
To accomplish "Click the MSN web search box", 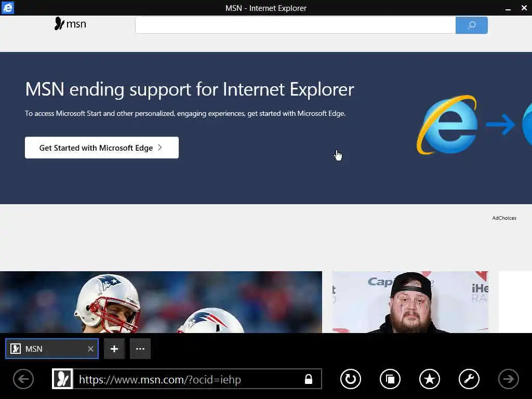I will click(295, 25).
